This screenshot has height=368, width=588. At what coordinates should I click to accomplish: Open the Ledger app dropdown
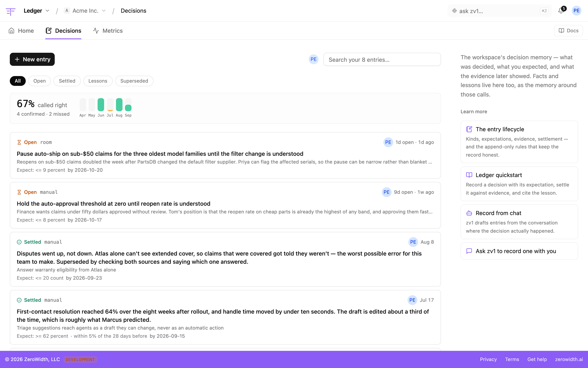(x=37, y=11)
